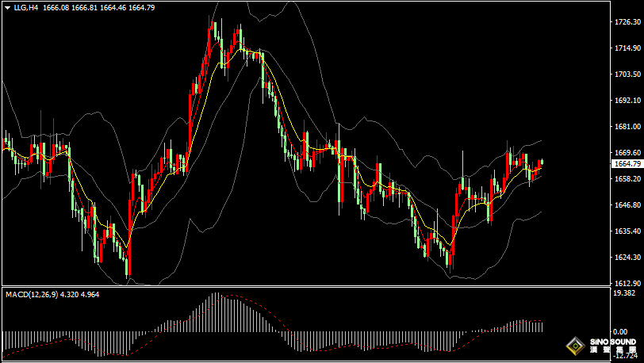The height and width of the screenshot is (363, 644).
Task: Click the OHLC values in chart header
Action: click(99, 7)
